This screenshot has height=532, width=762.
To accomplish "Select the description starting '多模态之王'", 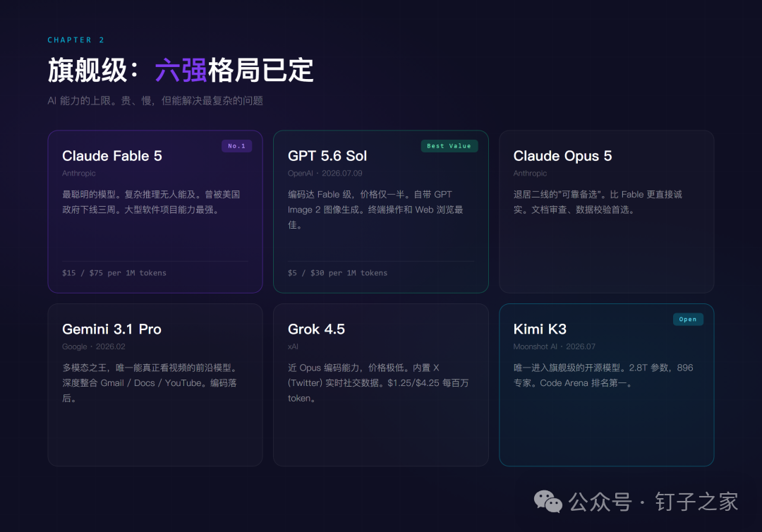I will 150,383.
